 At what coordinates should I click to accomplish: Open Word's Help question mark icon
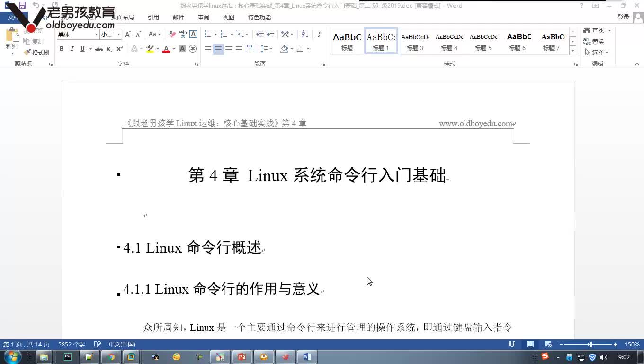pos(582,5)
